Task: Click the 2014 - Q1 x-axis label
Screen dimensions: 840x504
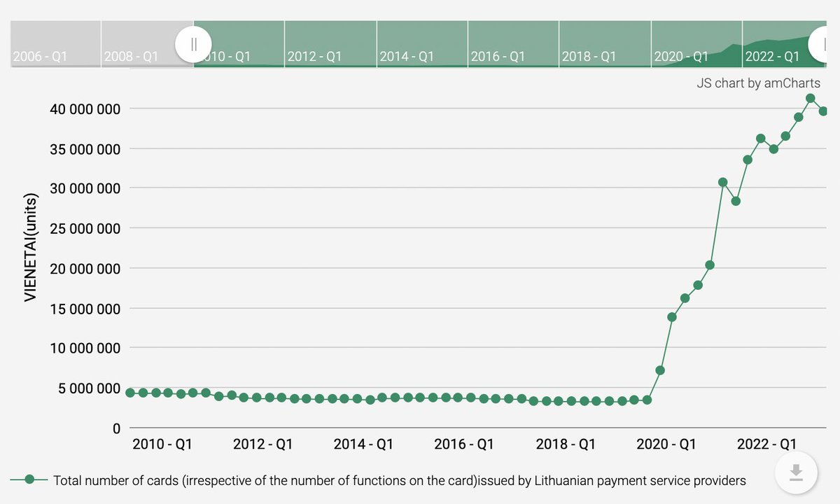Action: coord(363,444)
